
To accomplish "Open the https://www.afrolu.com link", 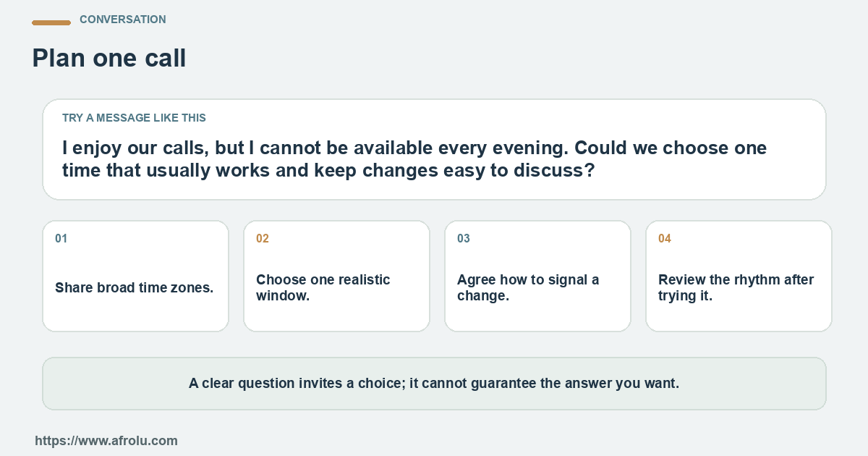I will [x=106, y=440].
